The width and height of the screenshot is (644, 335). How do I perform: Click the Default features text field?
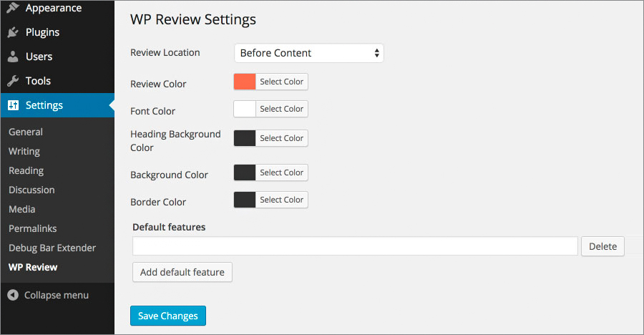(355, 246)
